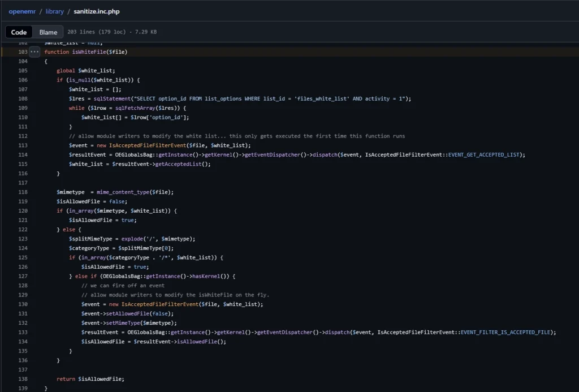The image size is (579, 392).
Task: Click setAllowedFile on line 131
Action: (x=127, y=314)
